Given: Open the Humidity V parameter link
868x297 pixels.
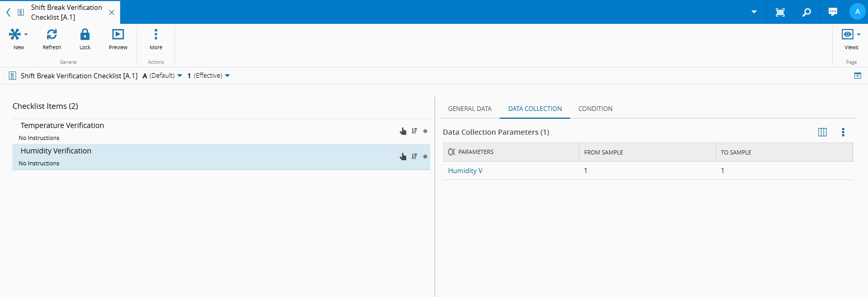Looking at the screenshot, I should [x=465, y=171].
